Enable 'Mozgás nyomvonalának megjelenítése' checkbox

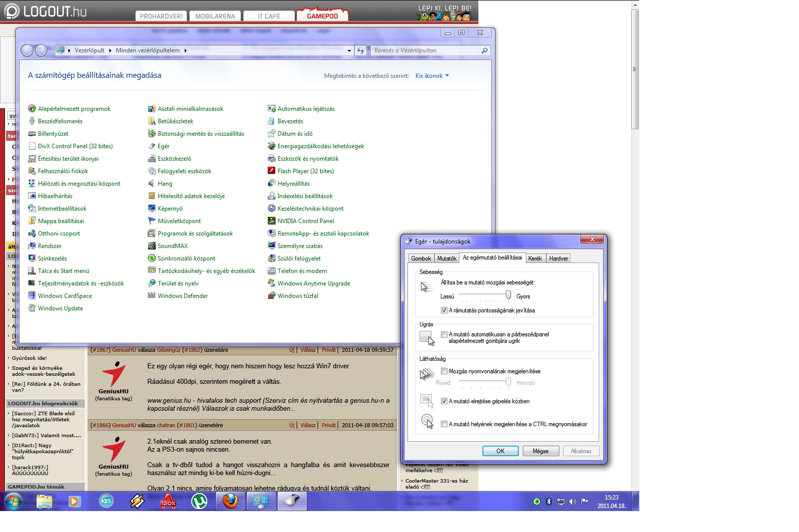pos(444,371)
